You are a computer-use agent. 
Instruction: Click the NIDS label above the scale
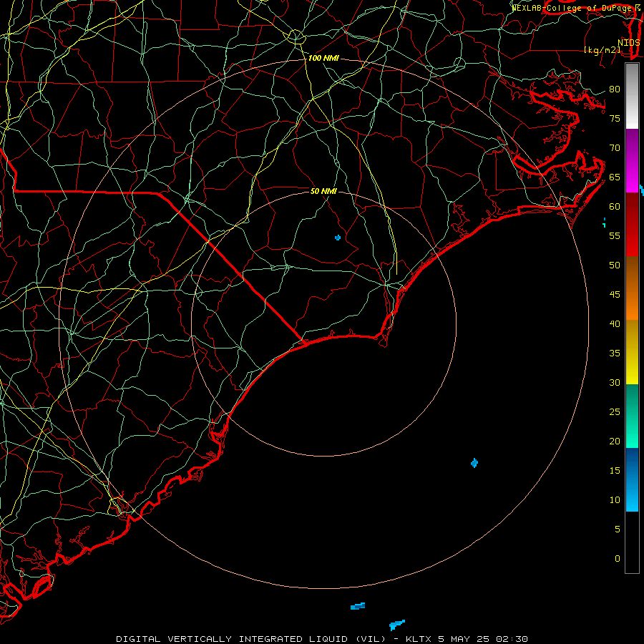pos(629,43)
